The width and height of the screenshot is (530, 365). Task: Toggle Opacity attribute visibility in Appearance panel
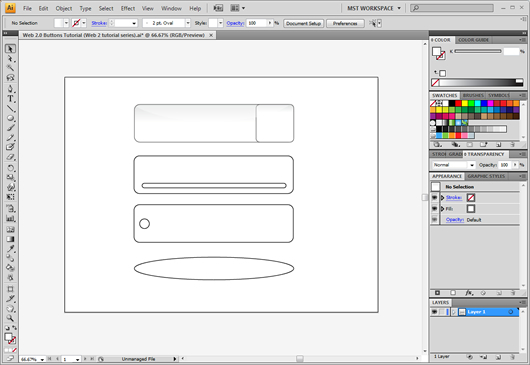click(435, 220)
